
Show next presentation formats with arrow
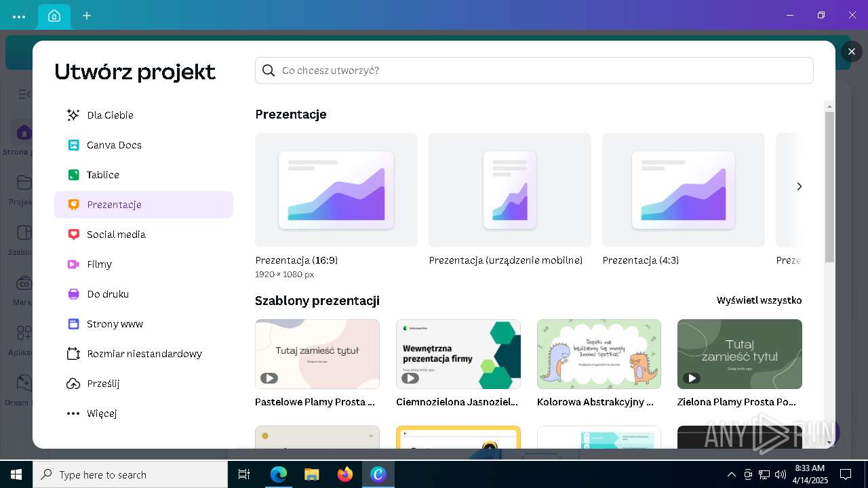pos(799,186)
